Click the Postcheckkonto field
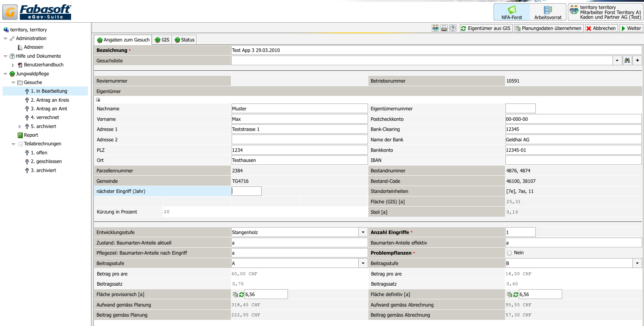This screenshot has height=326, width=644. click(574, 119)
